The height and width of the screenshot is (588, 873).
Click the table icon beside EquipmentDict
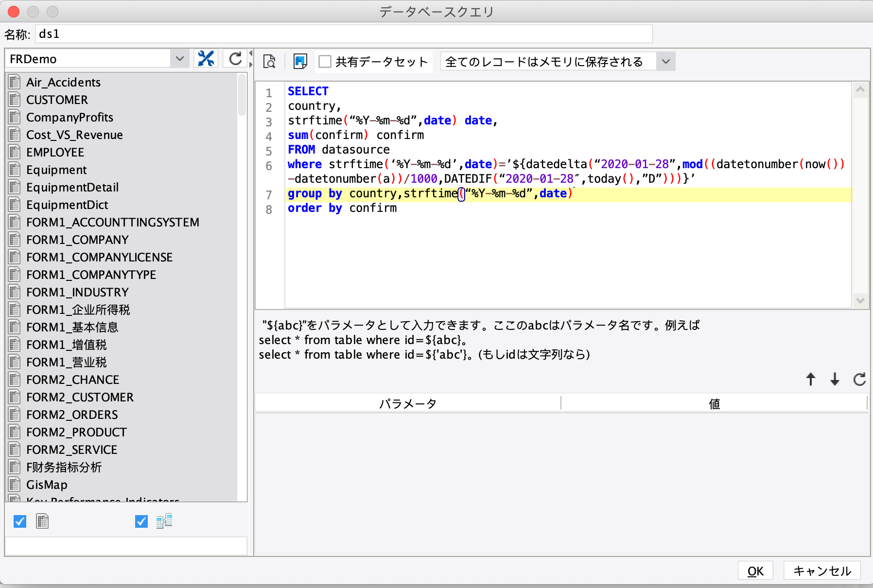15,204
